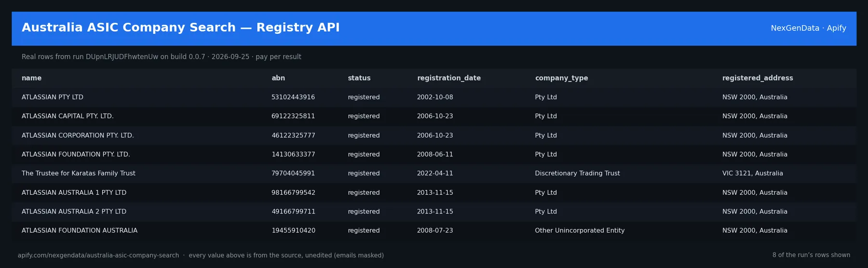868x268 pixels.
Task: Click ABN value 79704045991
Action: 293,174
